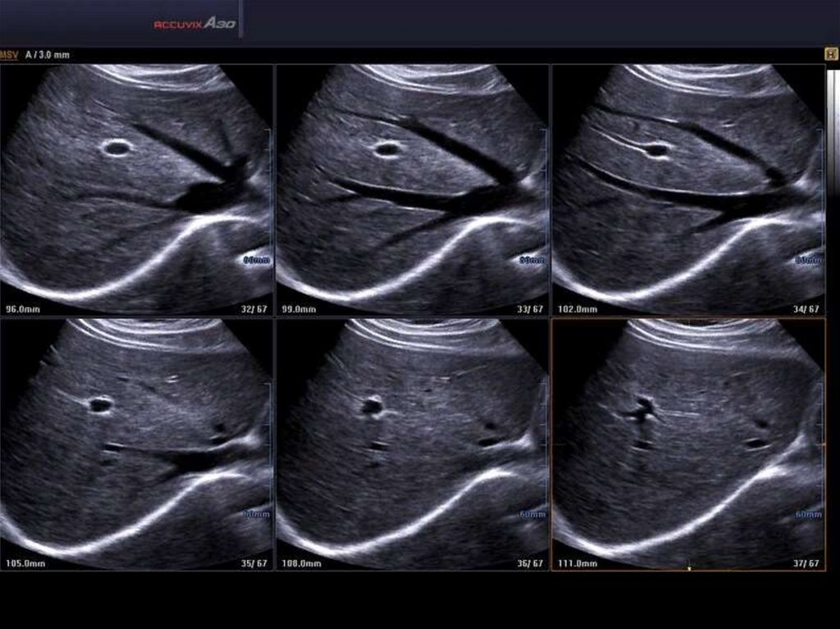Select slice thumbnail 32/67 at 96.0mm

click(137, 189)
